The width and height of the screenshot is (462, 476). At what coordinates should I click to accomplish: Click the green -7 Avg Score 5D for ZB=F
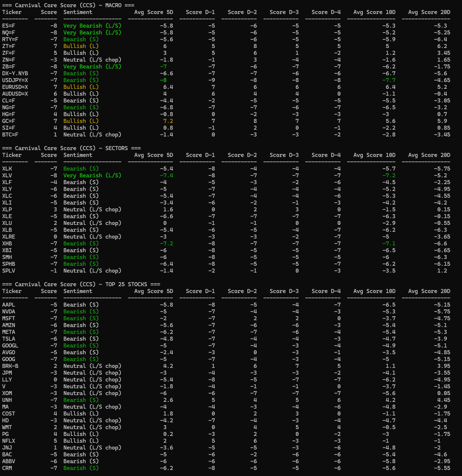(x=163, y=67)
